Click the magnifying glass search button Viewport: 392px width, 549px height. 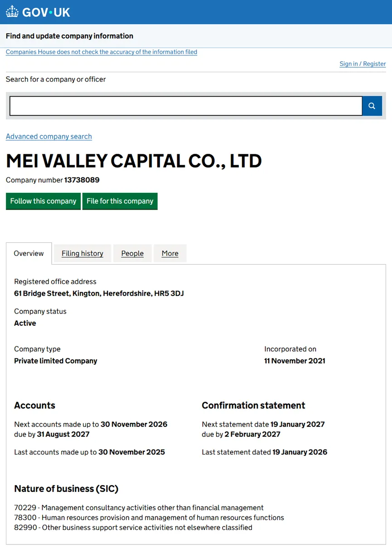372,106
